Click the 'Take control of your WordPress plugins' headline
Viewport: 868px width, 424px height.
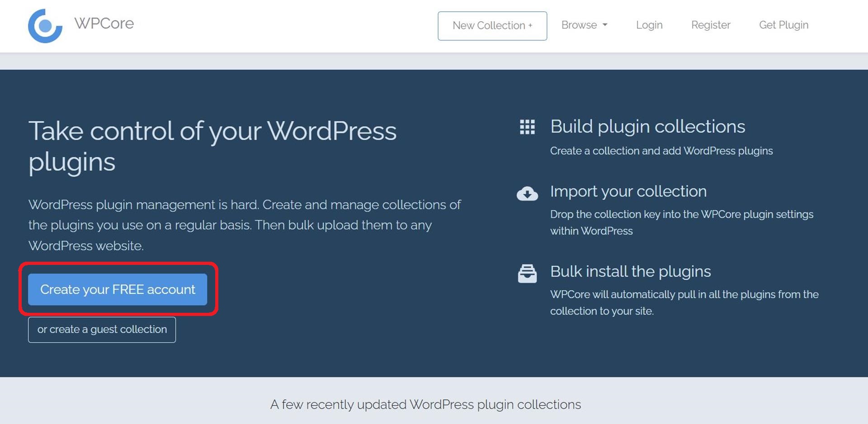212,146
